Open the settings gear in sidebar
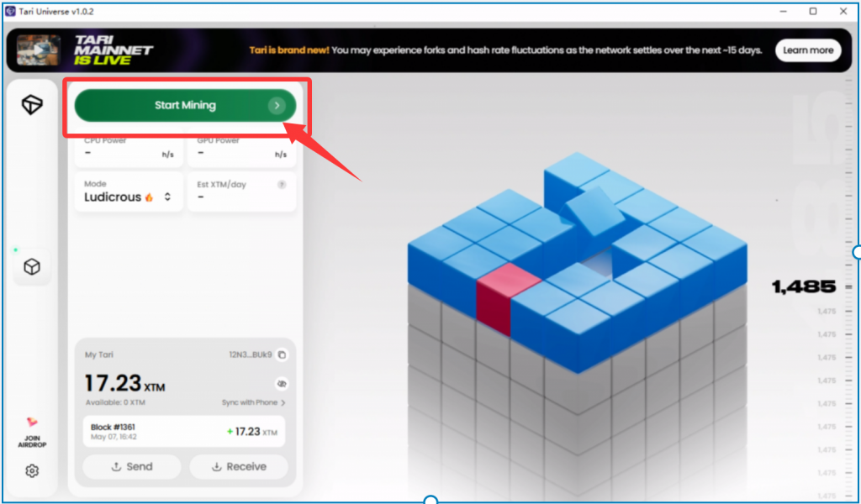 click(32, 470)
